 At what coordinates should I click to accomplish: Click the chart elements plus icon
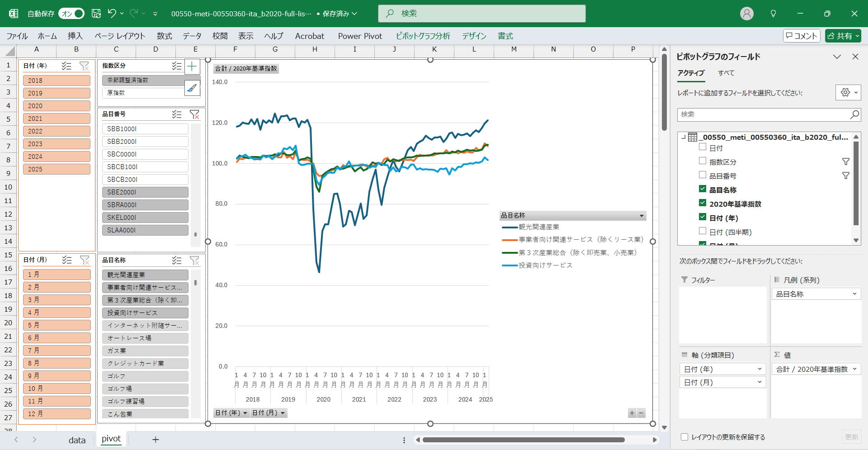point(192,67)
